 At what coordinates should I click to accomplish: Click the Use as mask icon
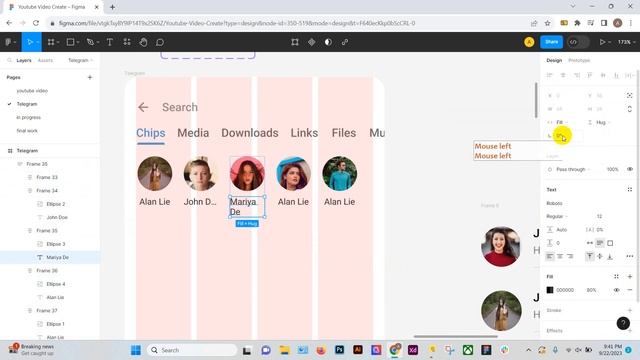(x=328, y=42)
